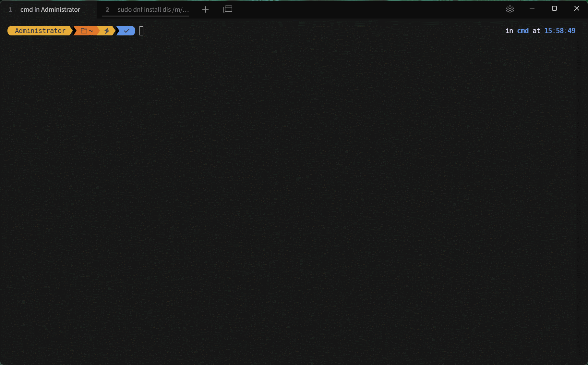Switch to the 'cmd in Administrator' tab

50,9
